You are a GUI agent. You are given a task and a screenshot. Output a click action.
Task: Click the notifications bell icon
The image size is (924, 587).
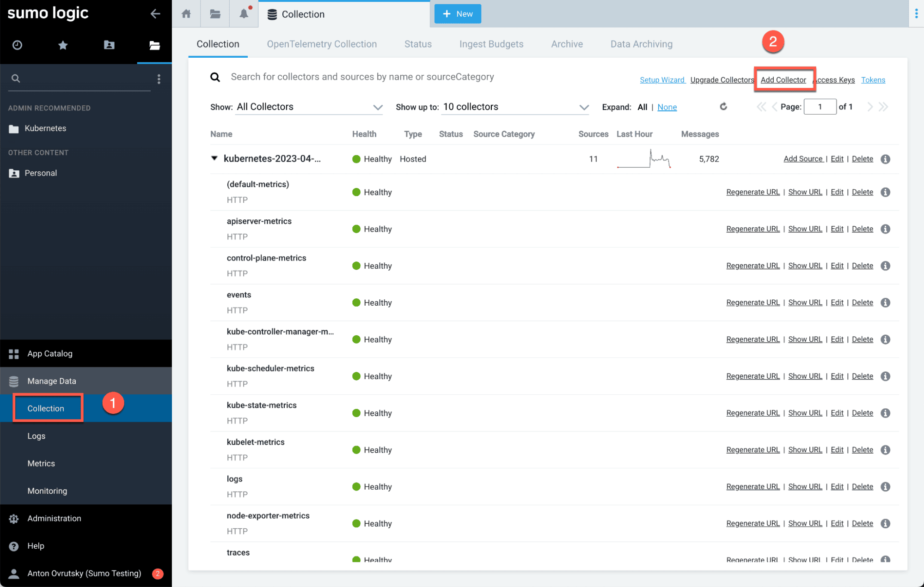(x=244, y=14)
